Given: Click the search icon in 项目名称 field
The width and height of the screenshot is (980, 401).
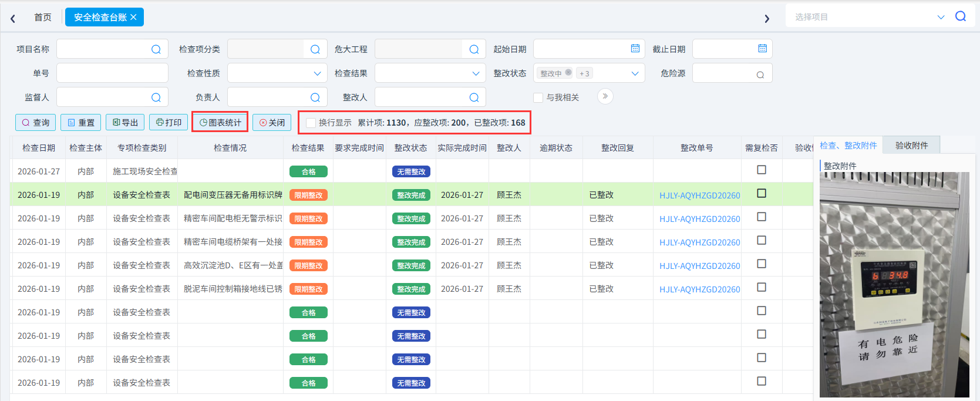Looking at the screenshot, I should coord(156,49).
